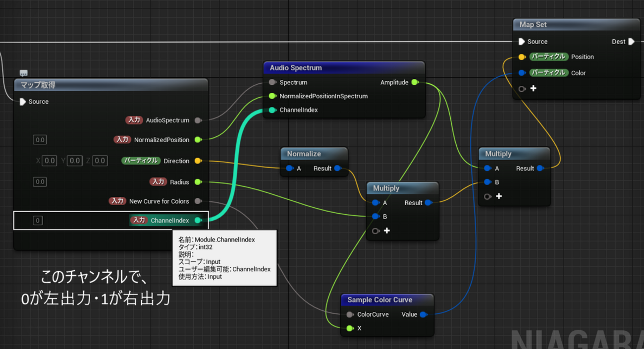
Task: Click the Spectrum input pin on Audio Spectrum
Action: pos(272,82)
